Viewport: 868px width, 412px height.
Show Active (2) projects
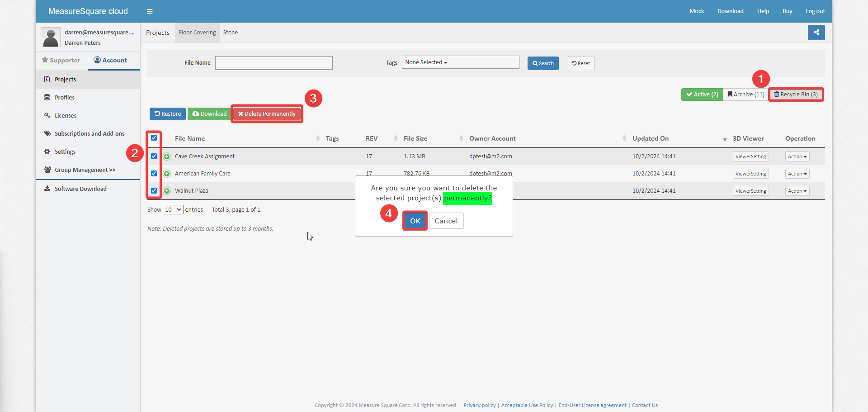[702, 95]
